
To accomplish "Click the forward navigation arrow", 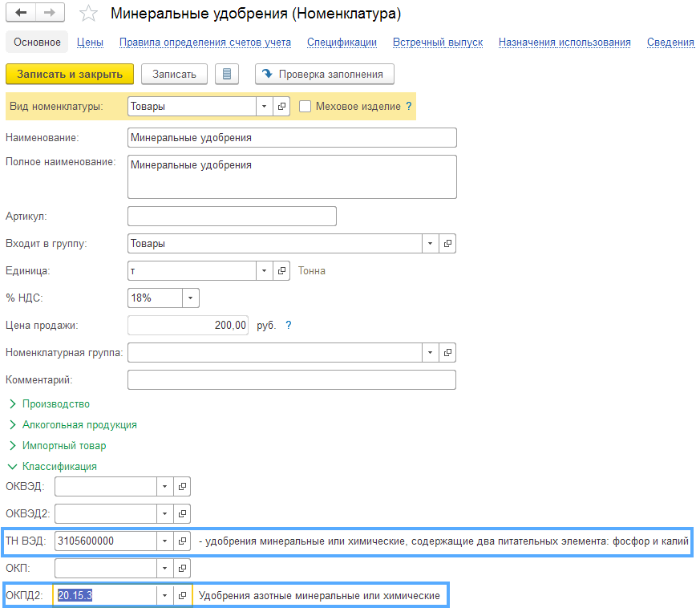I will [51, 14].
